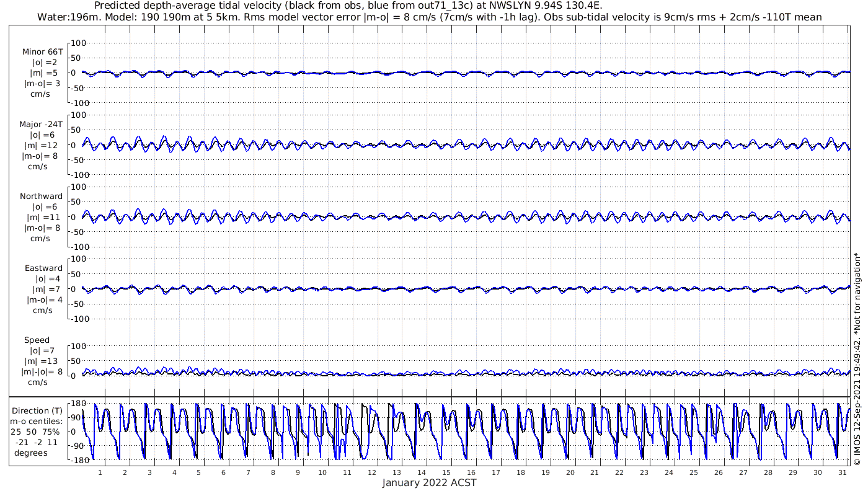Click the '180' tick in Direction panel
Screen dimensions: 868x496
[x=77, y=404]
